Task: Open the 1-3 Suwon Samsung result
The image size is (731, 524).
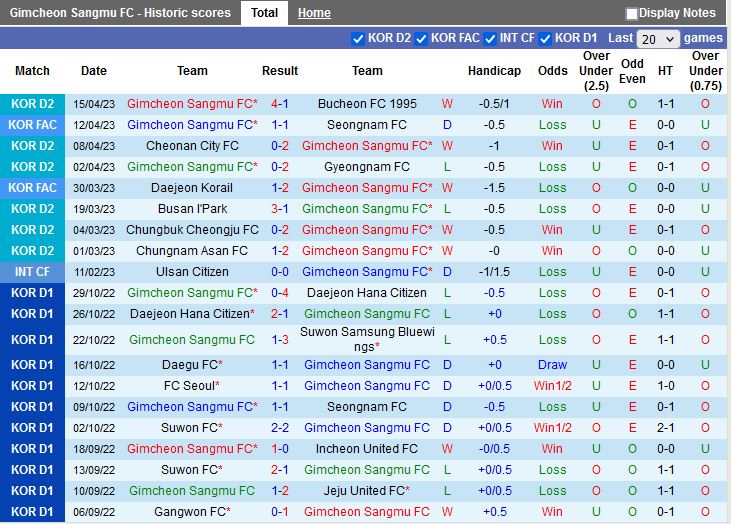Action: click(x=280, y=339)
